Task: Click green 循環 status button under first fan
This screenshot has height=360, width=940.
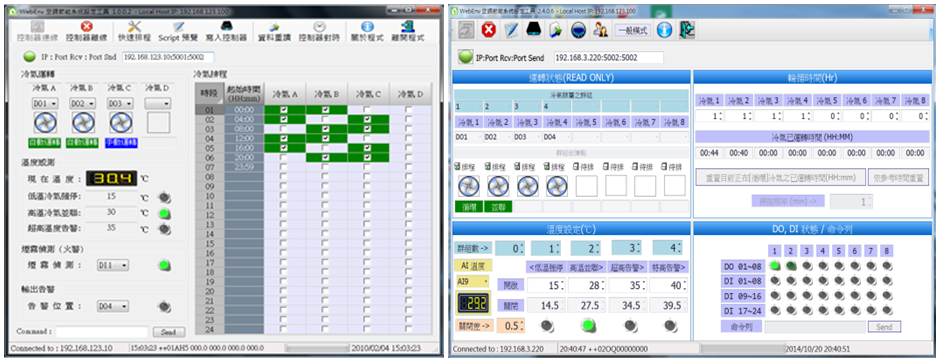Action: tap(469, 207)
